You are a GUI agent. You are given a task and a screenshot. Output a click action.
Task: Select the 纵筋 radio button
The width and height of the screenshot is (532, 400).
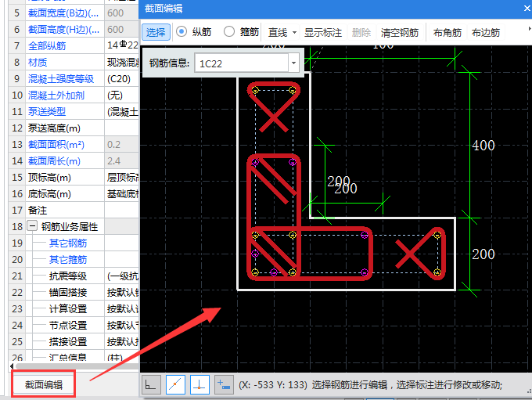pos(182,32)
